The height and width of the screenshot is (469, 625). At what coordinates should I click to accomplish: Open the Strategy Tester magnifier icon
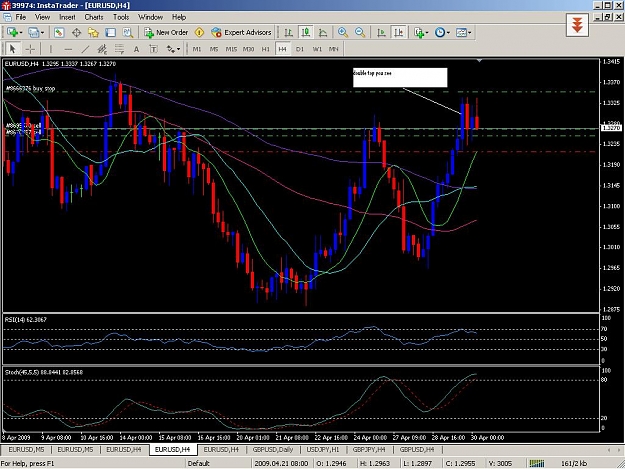pyautogui.click(x=128, y=32)
